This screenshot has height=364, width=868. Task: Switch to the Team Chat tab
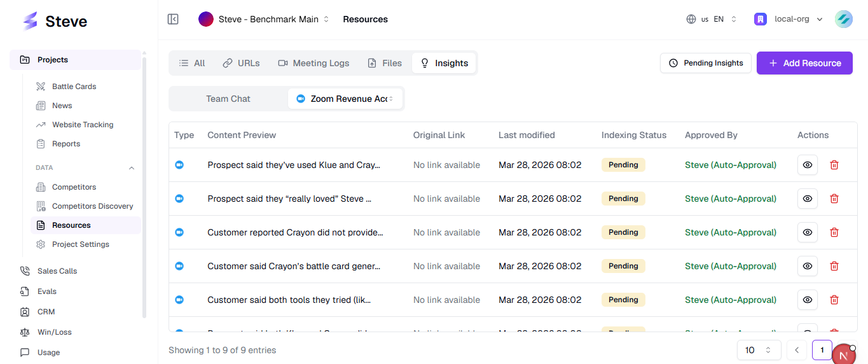click(228, 99)
